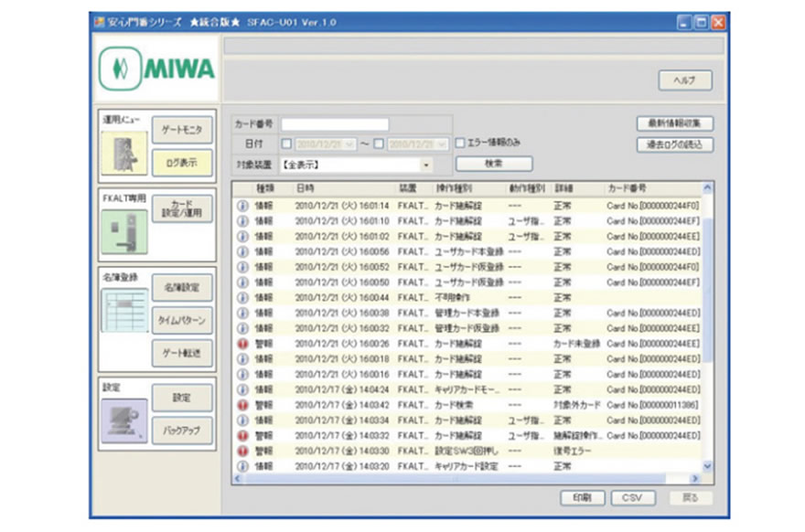Viewport: 805px width, 532px height.
Task: Click the 名簿登録 spreadsheet icon
Action: 124,311
